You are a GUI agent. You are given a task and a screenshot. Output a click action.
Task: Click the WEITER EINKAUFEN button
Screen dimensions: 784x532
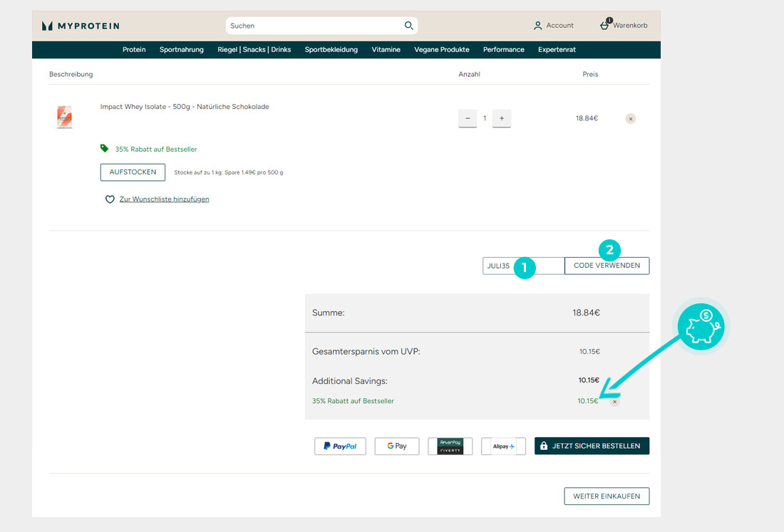[x=607, y=496]
